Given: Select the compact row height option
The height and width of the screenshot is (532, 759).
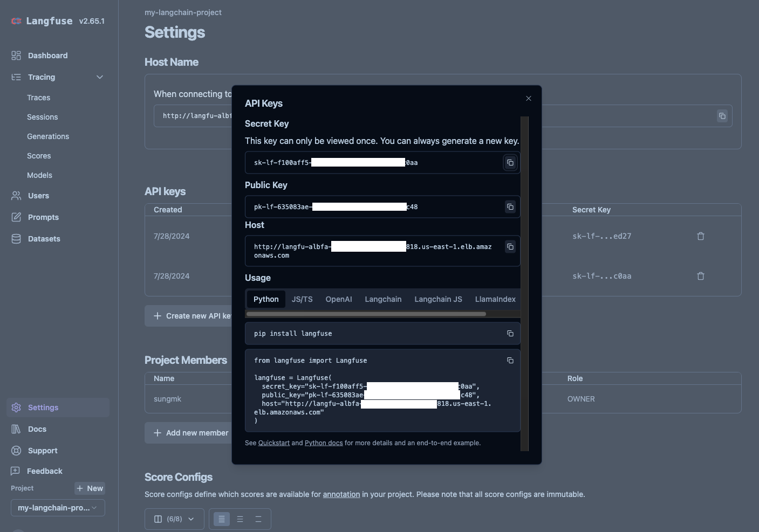Looking at the screenshot, I should [x=222, y=519].
